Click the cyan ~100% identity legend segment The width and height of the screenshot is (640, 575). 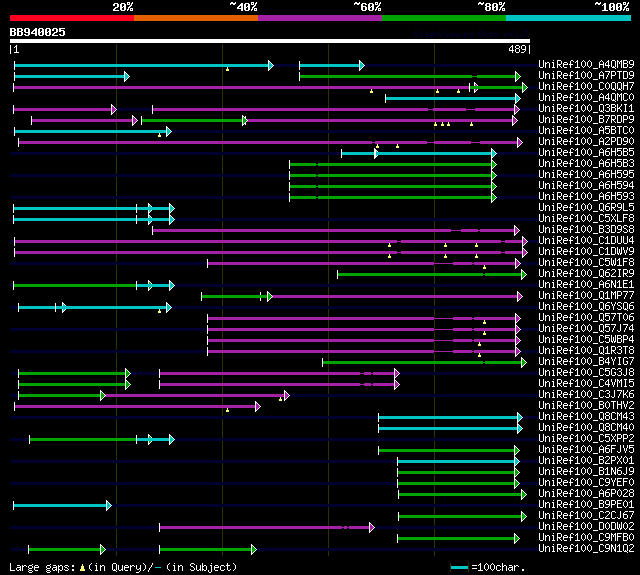click(x=567, y=18)
